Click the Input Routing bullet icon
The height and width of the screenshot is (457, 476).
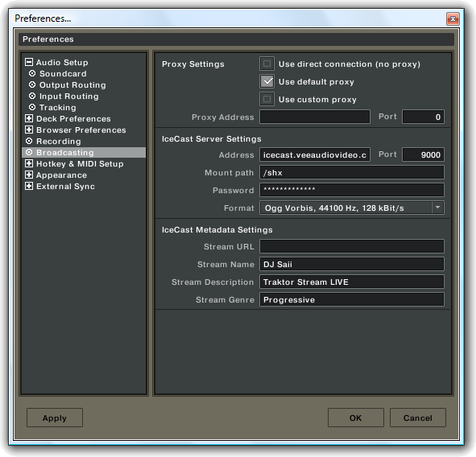32,96
